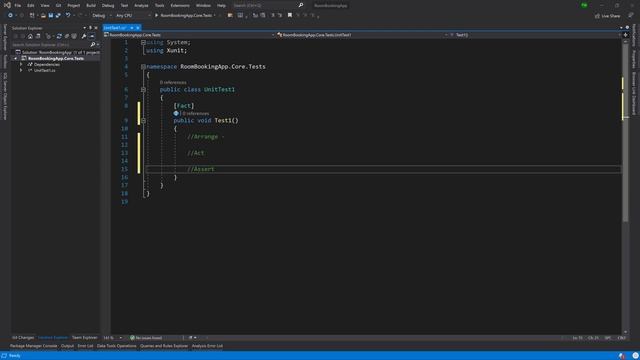This screenshot has height=360, width=640.
Task: Toggle auto-hide pin on Solution Explorer panel
Action: pyautogui.click(x=90, y=28)
